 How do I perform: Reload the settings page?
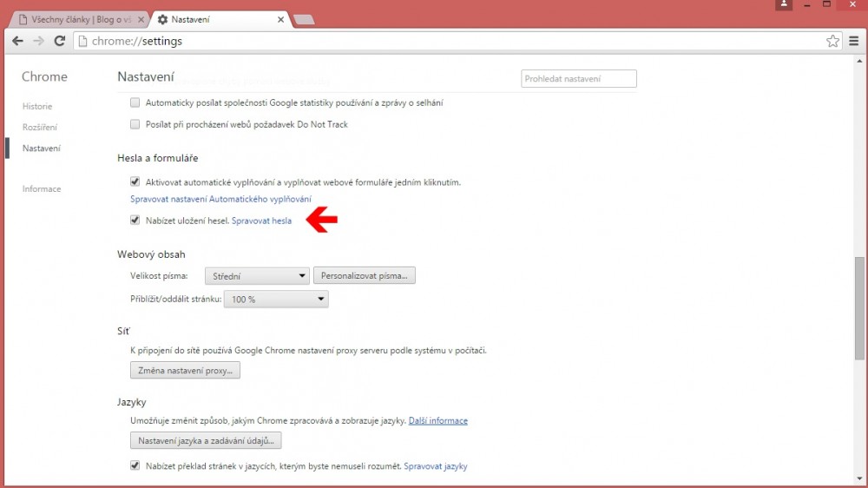(x=60, y=41)
